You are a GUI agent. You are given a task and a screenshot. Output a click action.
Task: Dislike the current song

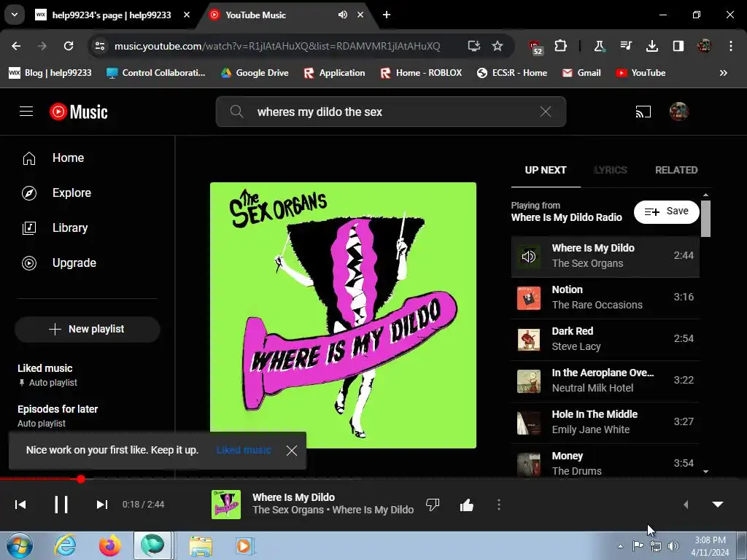[433, 505]
